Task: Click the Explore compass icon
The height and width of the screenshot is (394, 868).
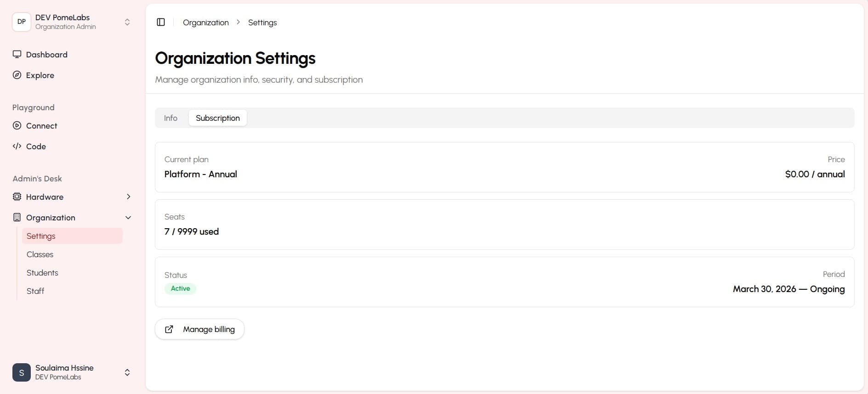Action: tap(17, 75)
